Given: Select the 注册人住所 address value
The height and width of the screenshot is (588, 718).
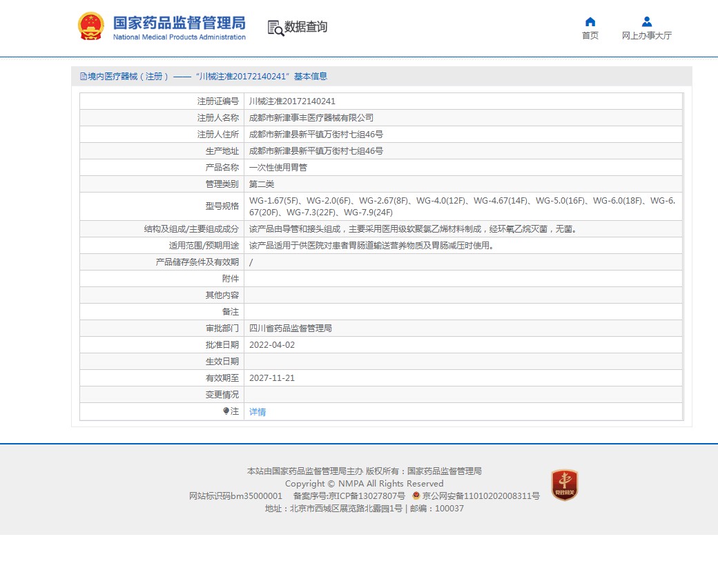Looking at the screenshot, I should [316, 134].
